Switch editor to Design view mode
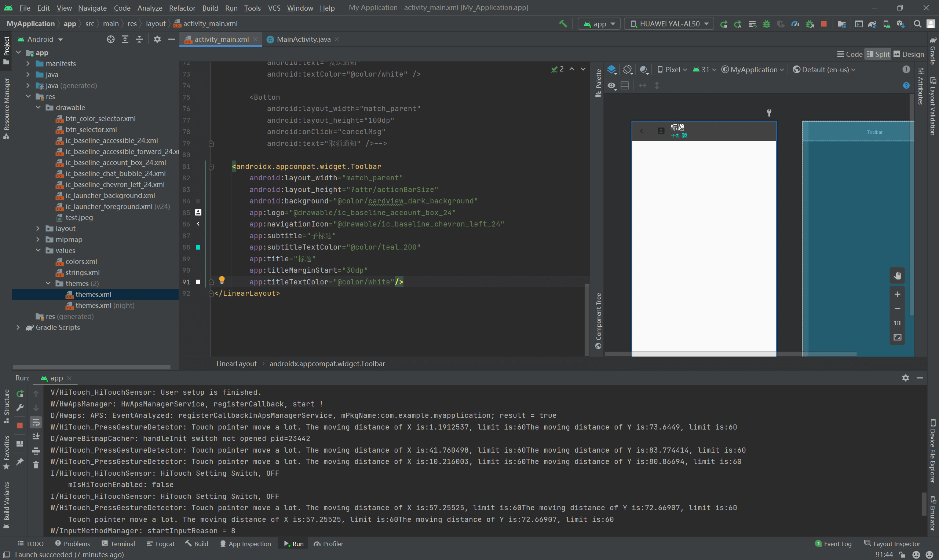 click(909, 54)
